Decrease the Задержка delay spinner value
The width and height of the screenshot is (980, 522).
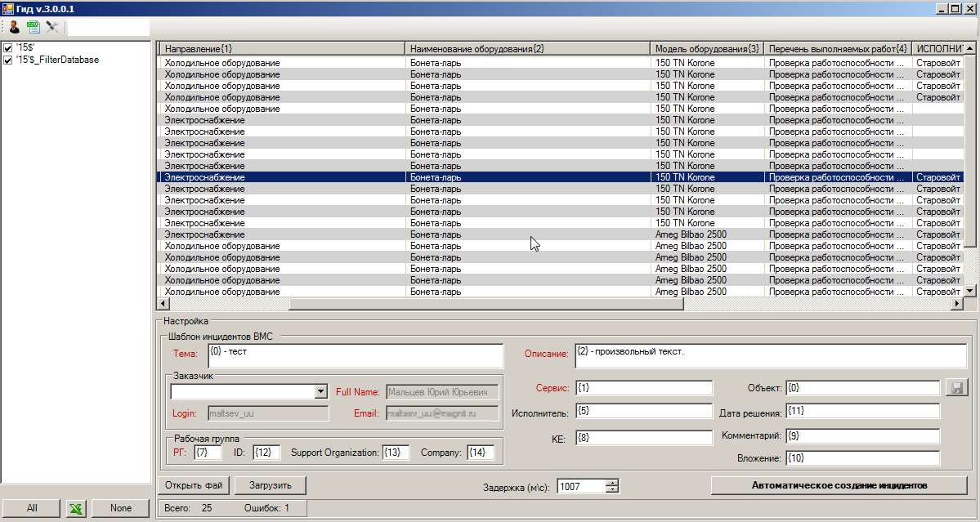(612, 489)
